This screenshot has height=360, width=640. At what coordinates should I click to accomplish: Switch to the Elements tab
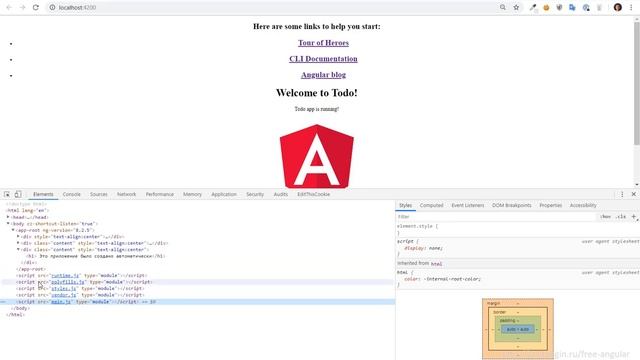pyautogui.click(x=43, y=194)
